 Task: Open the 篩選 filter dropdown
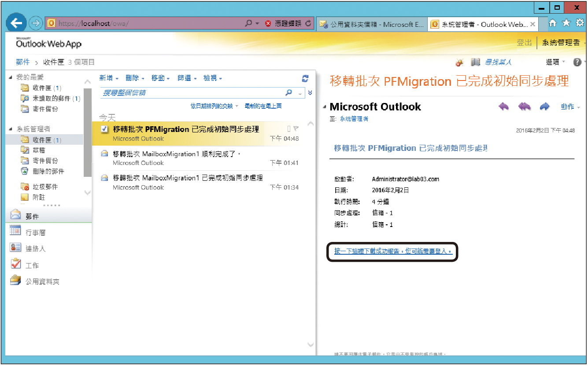pos(187,78)
